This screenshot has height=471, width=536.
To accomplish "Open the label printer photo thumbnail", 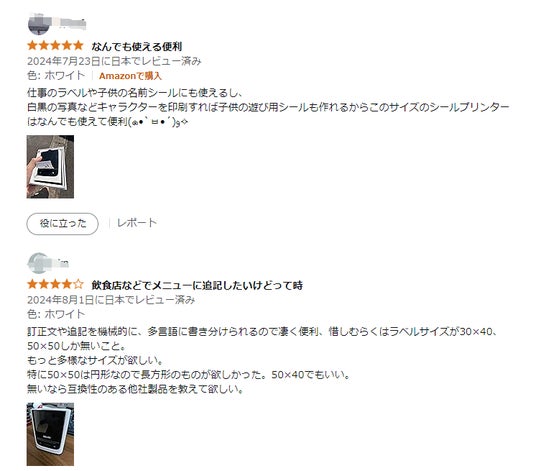I will coord(50,434).
